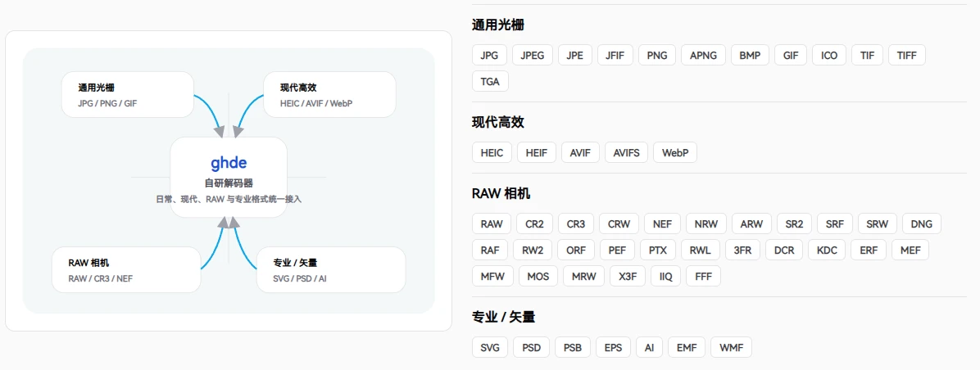Click the JPG format tag
This screenshot has height=370, width=980.
489,55
